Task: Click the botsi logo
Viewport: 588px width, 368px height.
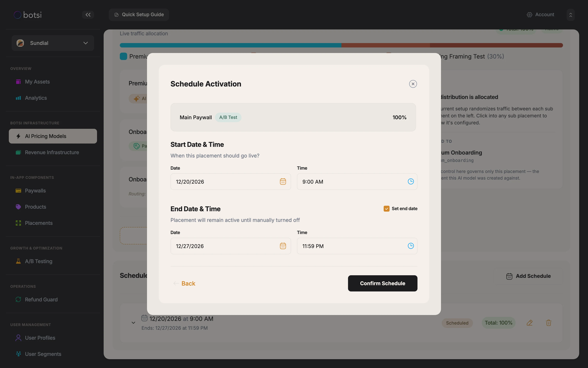Action: (28, 15)
